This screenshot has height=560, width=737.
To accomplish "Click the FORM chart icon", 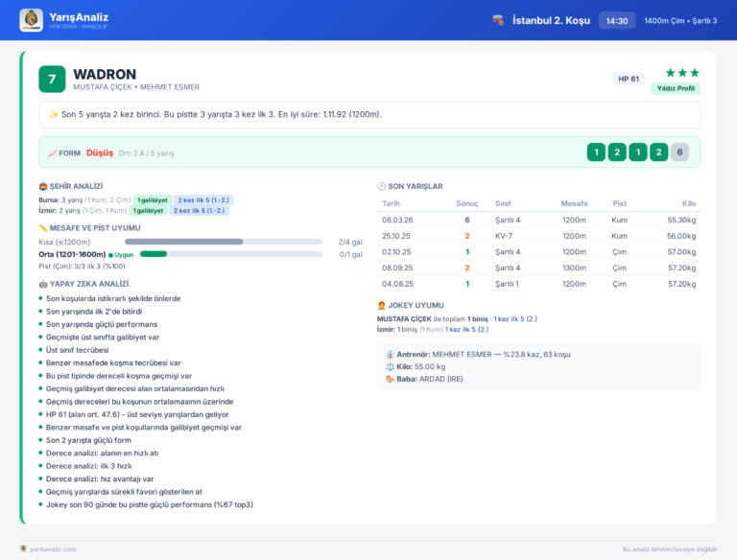I will (52, 153).
